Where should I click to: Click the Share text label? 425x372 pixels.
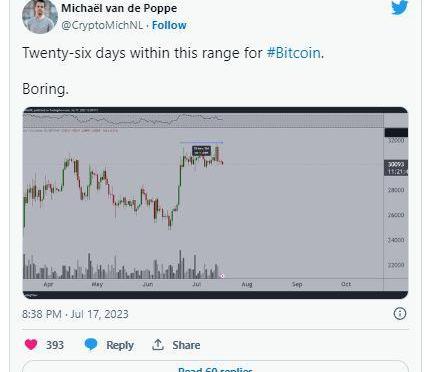click(186, 345)
